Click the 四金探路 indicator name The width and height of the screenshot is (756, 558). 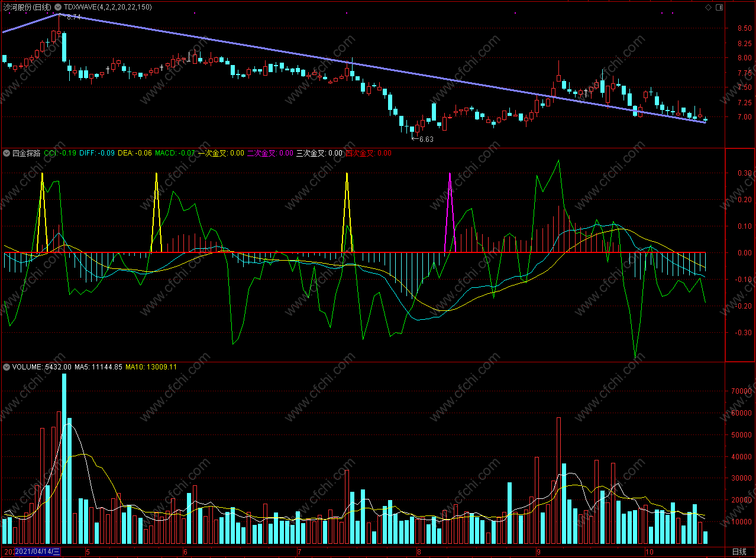(x=27, y=153)
